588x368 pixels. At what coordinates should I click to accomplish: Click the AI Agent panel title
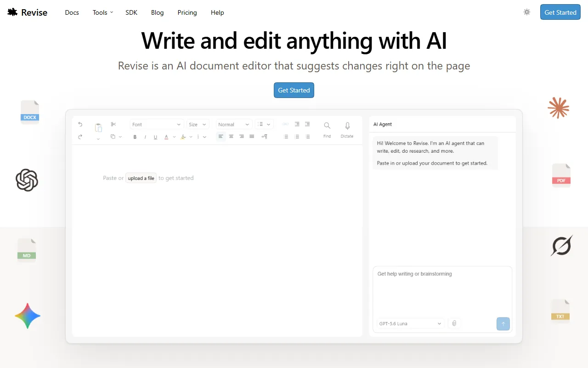[x=383, y=124]
